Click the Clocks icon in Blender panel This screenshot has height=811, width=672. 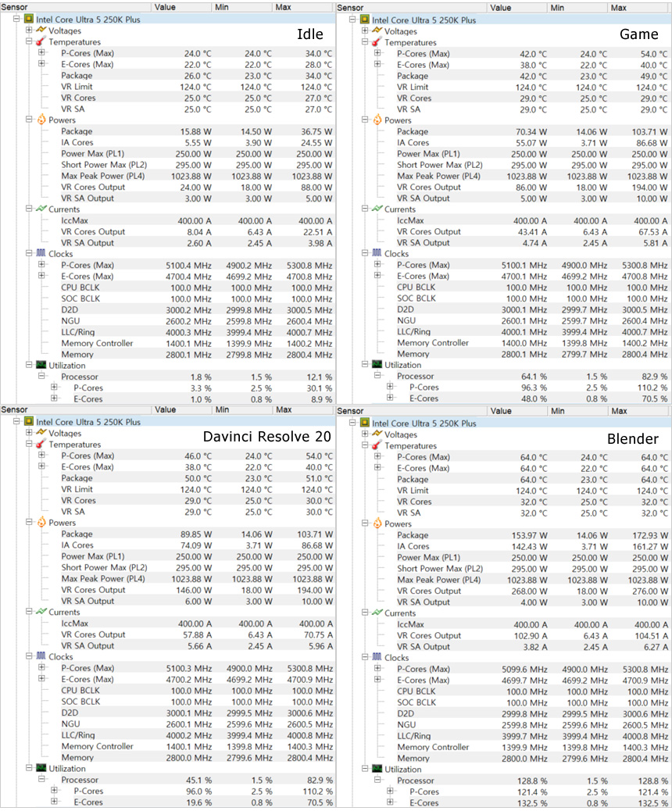pyautogui.click(x=375, y=658)
